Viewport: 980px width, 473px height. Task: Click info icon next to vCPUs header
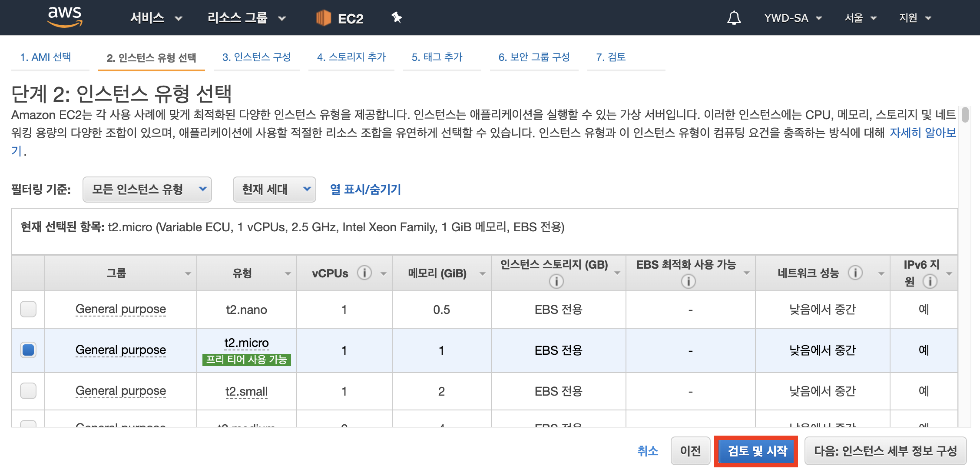tap(364, 273)
